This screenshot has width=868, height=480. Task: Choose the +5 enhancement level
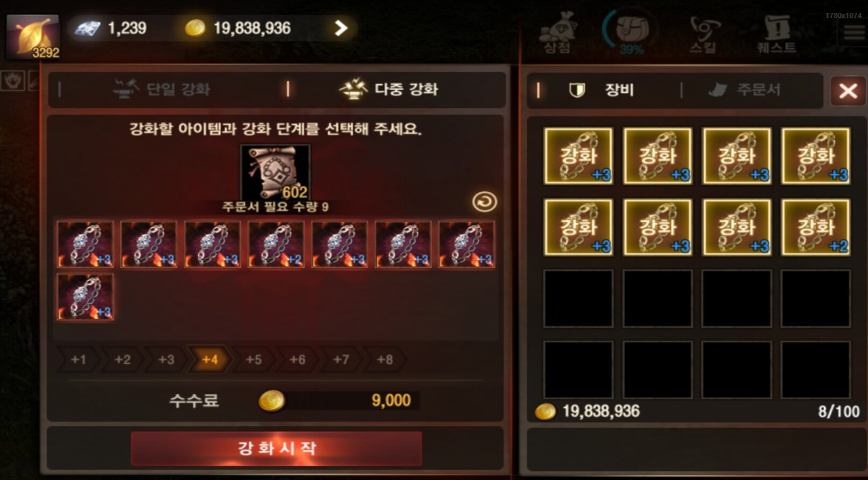[x=253, y=359]
